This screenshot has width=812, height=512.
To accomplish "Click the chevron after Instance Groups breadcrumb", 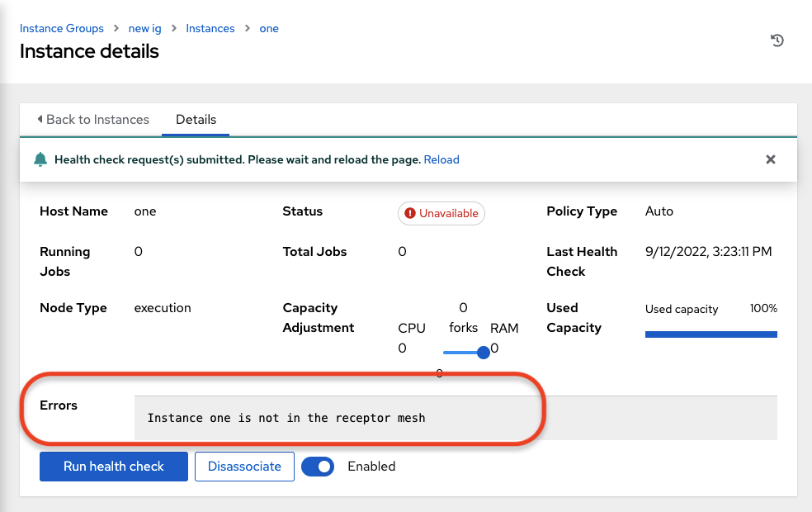I will (116, 29).
